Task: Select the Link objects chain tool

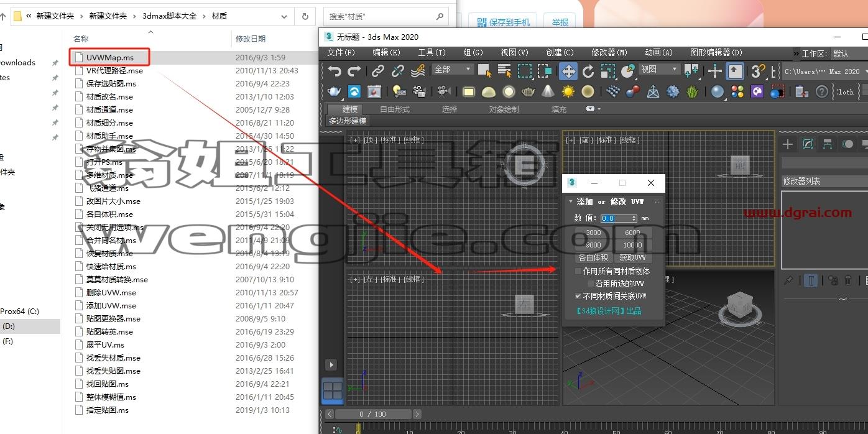Action: [x=377, y=71]
